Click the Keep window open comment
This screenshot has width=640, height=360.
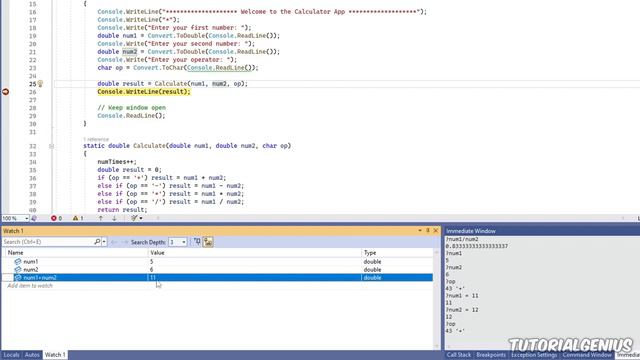coord(131,108)
